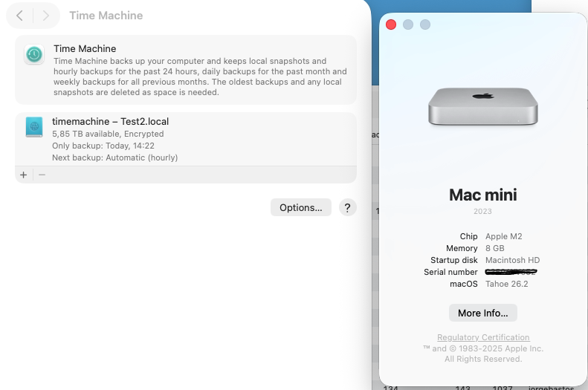The height and width of the screenshot is (390, 588).
Task: Open Time Machine help question mark
Action: pos(348,207)
